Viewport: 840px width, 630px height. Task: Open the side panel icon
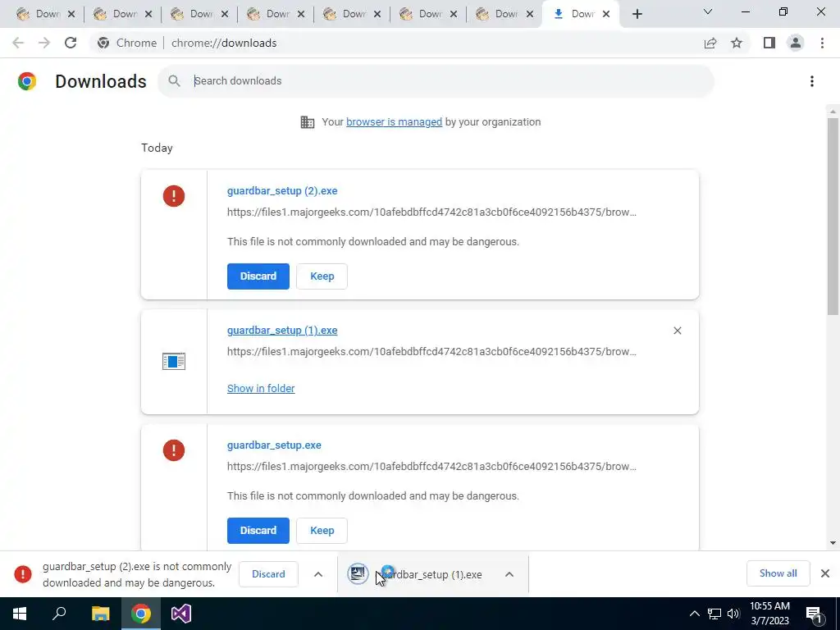click(x=769, y=43)
